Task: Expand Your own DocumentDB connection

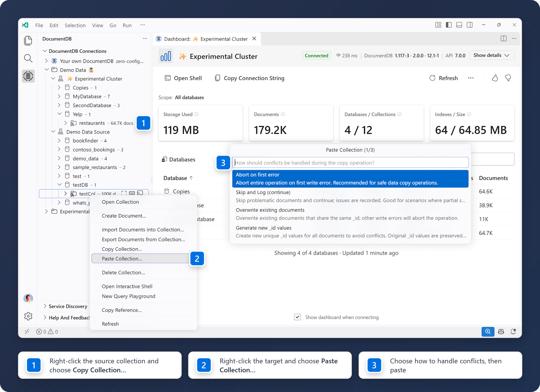Action: coord(46,61)
